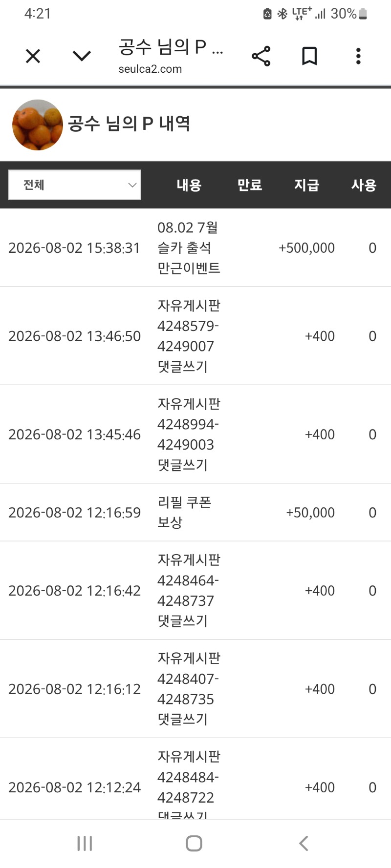This screenshot has width=391, height=868.
Task: Expand the downward chevron next to close
Action: [82, 56]
